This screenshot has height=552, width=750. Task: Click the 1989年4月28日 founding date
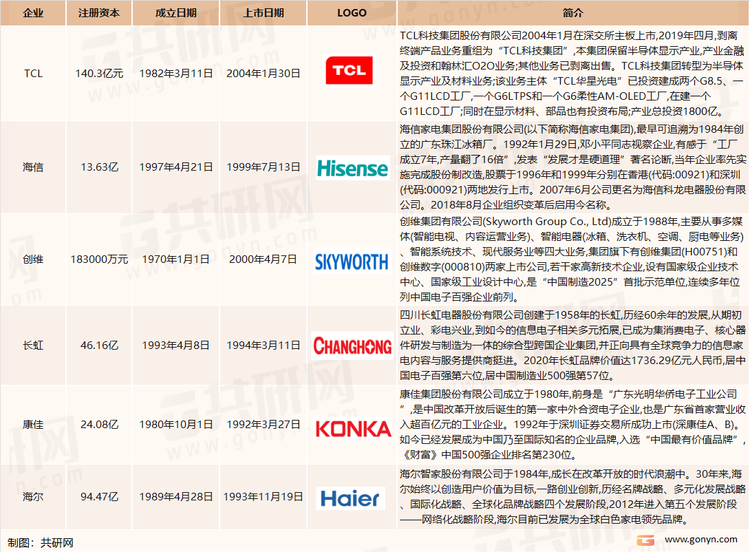pyautogui.click(x=176, y=497)
